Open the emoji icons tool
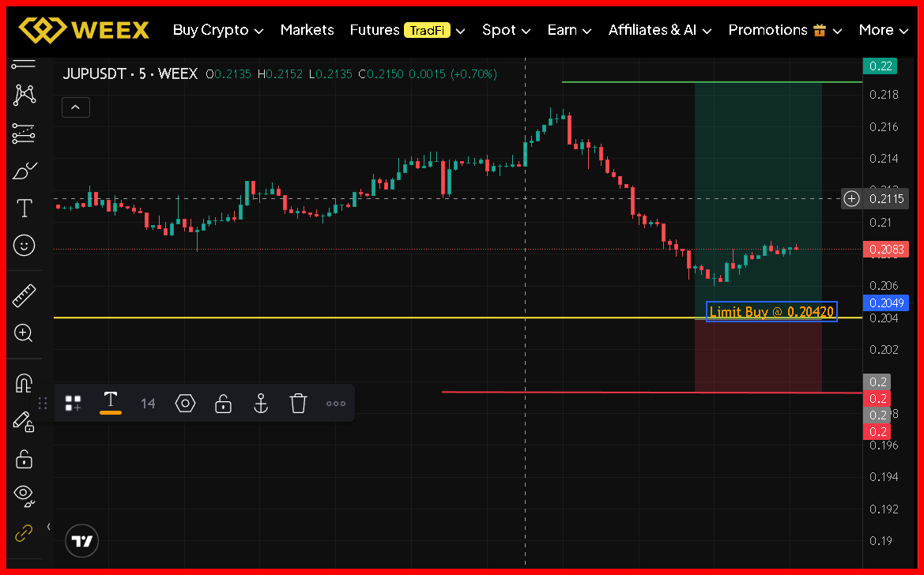The width and height of the screenshot is (924, 575). tap(25, 245)
